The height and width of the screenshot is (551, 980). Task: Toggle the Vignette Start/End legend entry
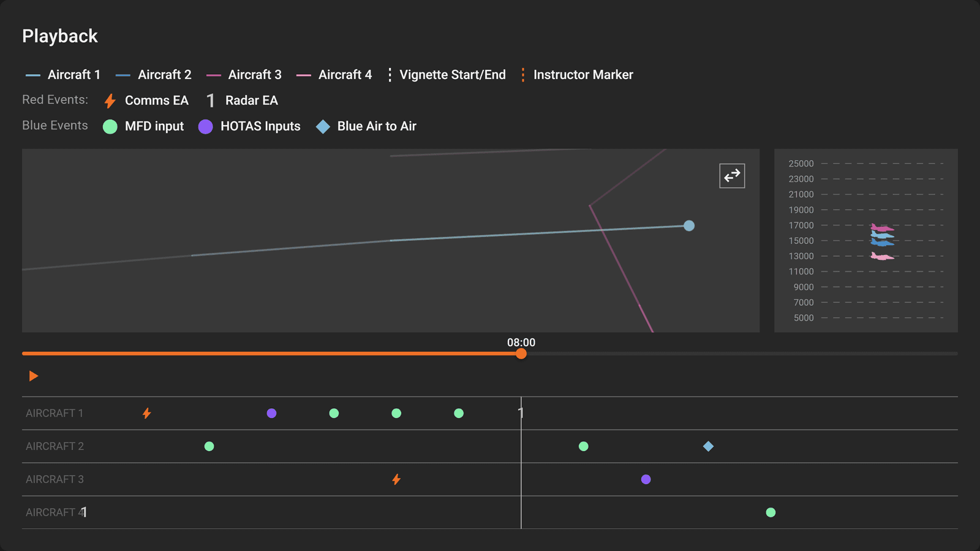(447, 75)
